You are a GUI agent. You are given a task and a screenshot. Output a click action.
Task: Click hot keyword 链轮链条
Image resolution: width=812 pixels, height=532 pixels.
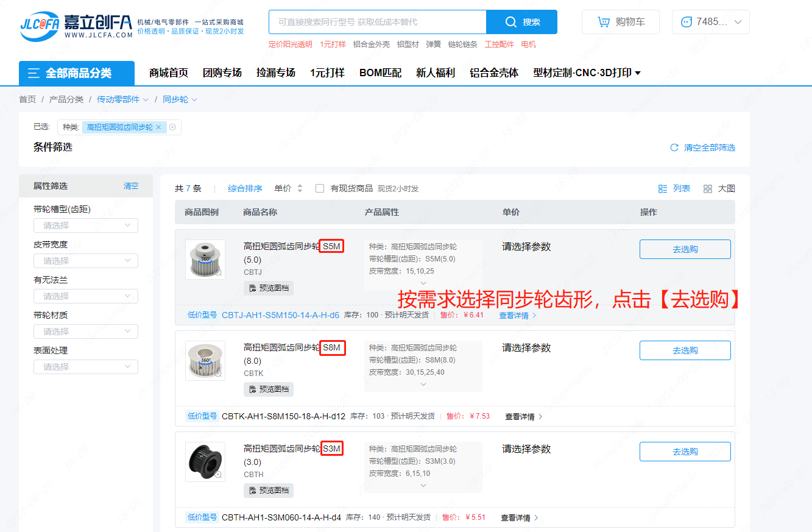pos(463,44)
